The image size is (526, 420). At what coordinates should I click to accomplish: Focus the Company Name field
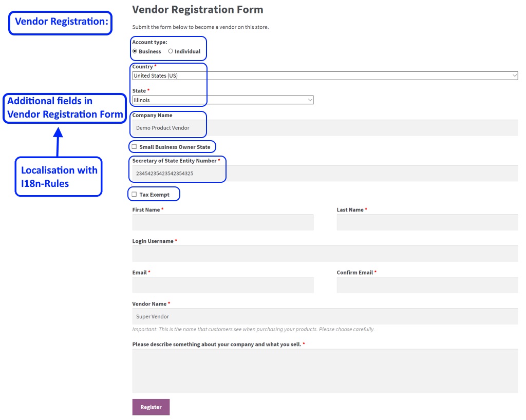[x=325, y=128]
